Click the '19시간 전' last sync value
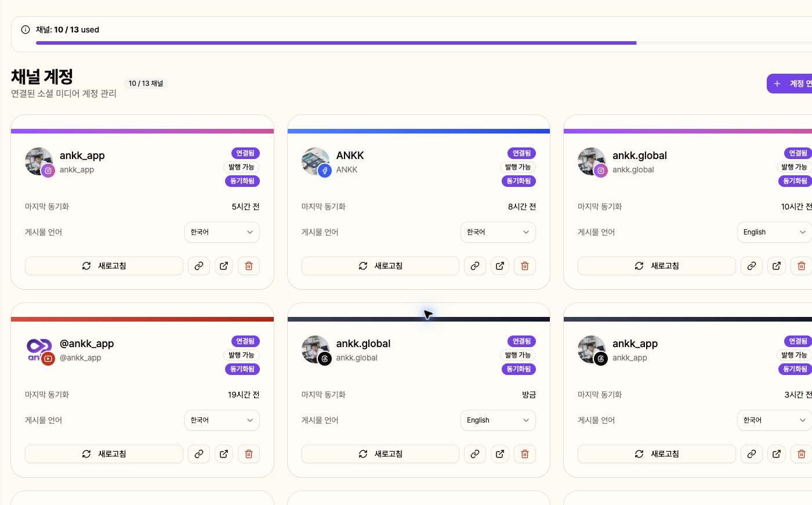Image resolution: width=812 pixels, height=505 pixels. [244, 395]
